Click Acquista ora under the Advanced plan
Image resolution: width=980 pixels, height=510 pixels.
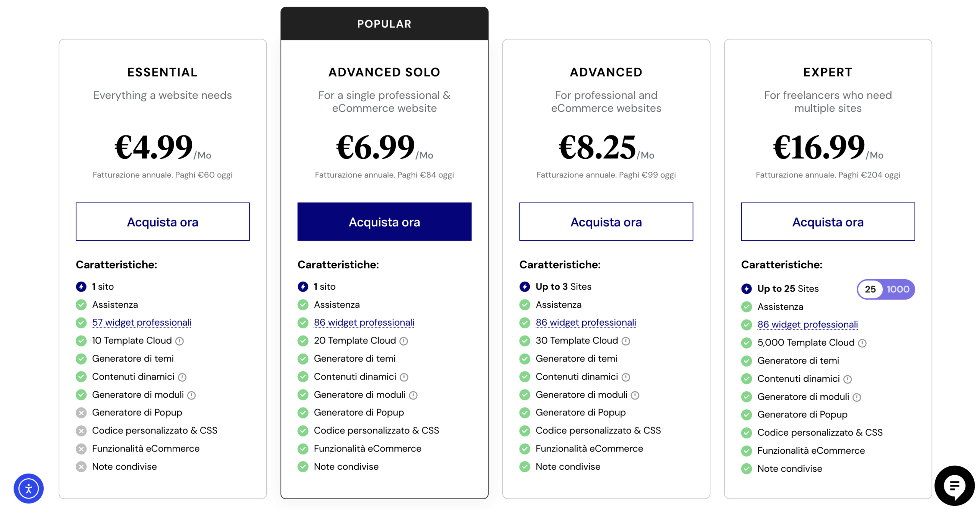tap(606, 222)
